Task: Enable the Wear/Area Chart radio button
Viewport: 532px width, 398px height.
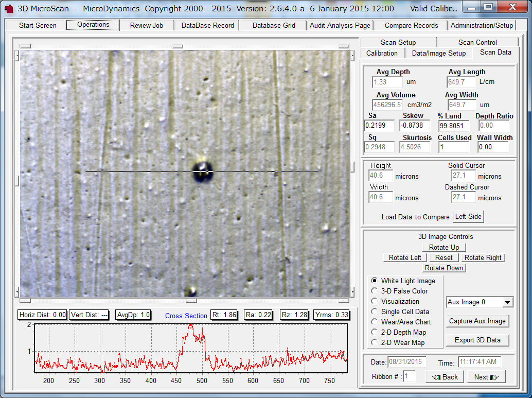Action: point(375,322)
